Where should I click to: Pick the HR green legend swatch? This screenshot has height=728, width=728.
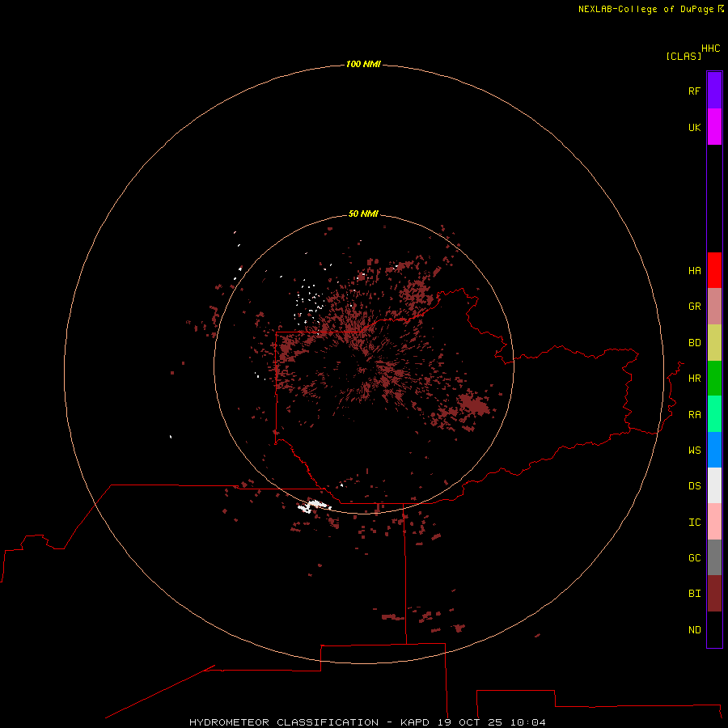[714, 379]
